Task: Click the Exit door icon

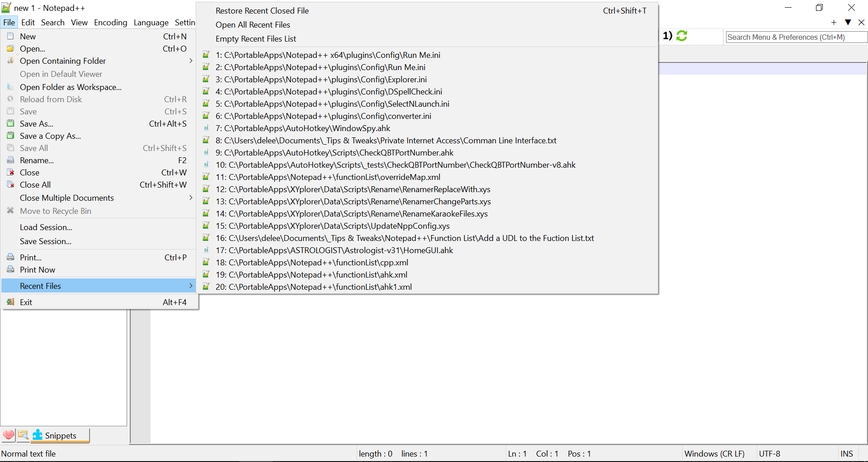Action: tap(10, 302)
